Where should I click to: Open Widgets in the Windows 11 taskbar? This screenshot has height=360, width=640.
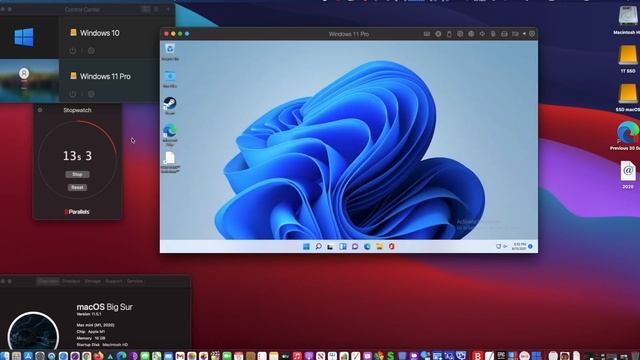pyautogui.click(x=343, y=247)
